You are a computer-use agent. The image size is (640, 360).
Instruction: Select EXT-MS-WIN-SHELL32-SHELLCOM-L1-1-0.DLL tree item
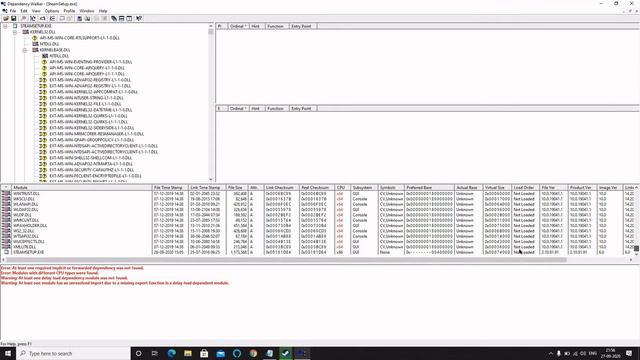pos(91,158)
